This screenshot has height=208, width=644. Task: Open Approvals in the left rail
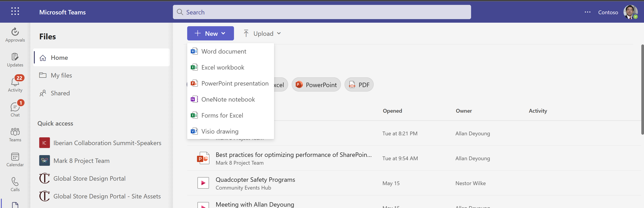click(15, 35)
